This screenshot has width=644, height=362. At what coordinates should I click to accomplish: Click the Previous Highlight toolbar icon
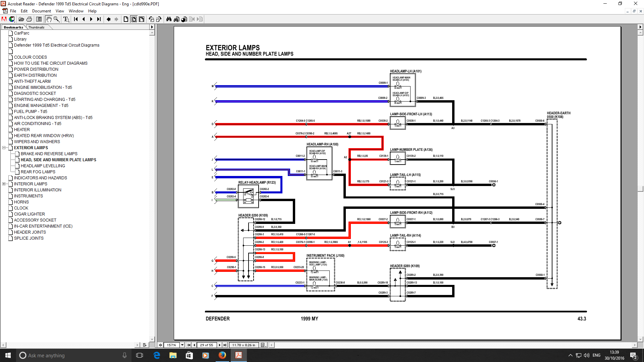192,19
